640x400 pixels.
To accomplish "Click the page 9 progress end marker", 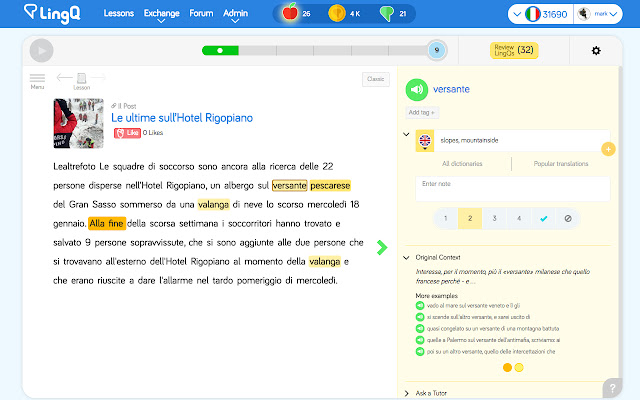I will click(436, 50).
